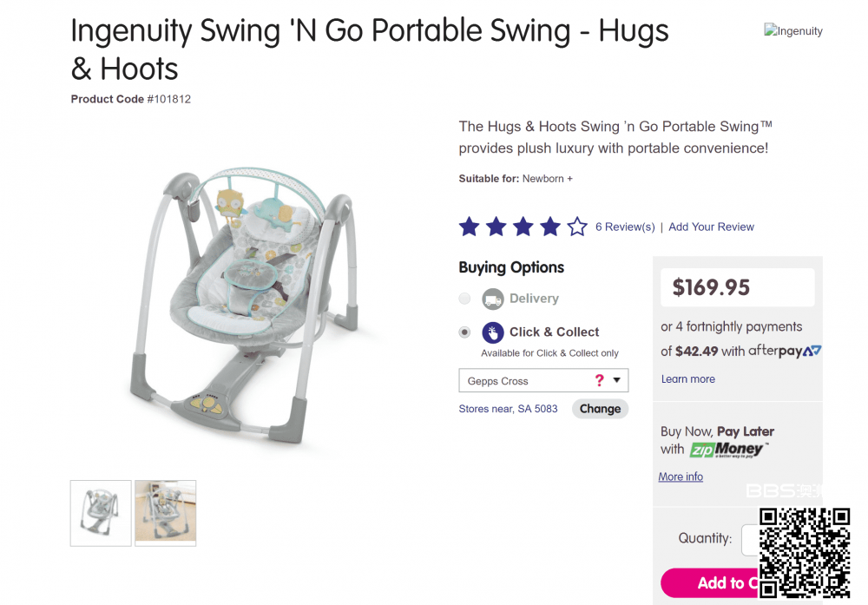Click the Quantity input field

[750, 539]
